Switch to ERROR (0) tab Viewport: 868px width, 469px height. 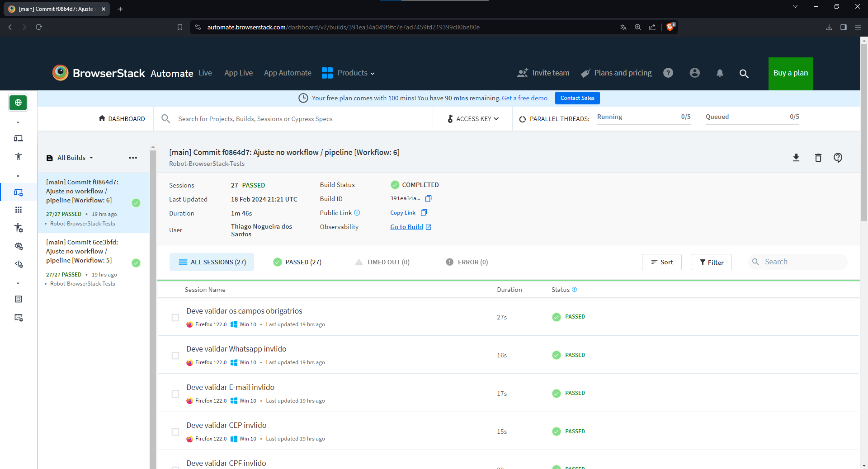(x=467, y=262)
